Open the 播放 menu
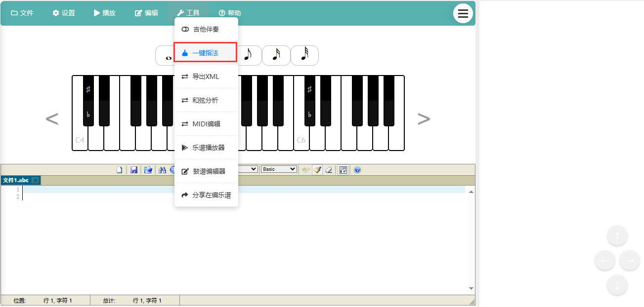 (105, 13)
